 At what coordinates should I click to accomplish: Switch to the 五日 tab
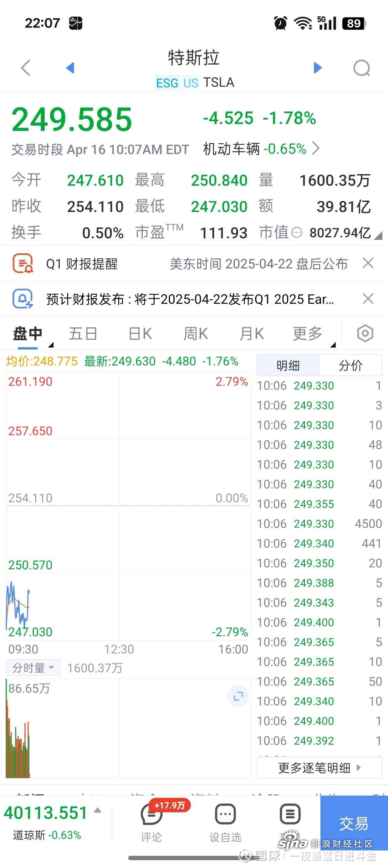(83, 334)
